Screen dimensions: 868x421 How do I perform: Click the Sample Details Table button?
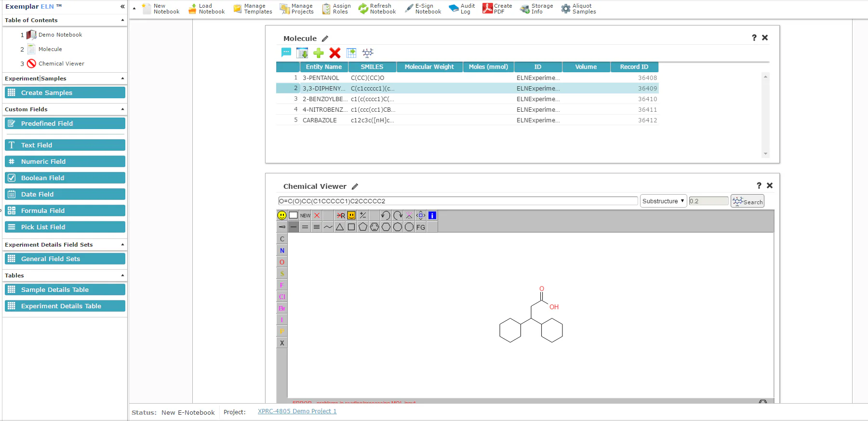(65, 289)
